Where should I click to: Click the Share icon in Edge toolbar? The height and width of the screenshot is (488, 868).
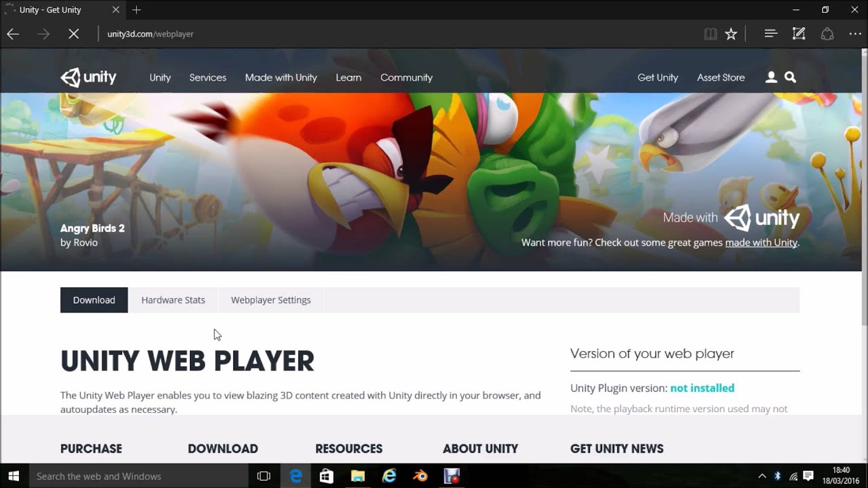[x=827, y=33]
